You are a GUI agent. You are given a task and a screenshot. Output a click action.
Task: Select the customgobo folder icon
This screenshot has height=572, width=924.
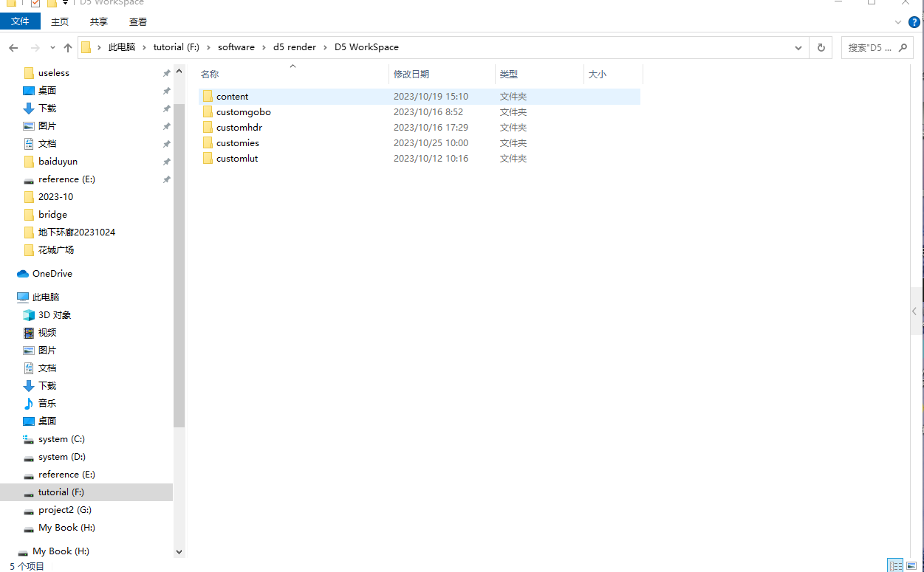coord(208,111)
